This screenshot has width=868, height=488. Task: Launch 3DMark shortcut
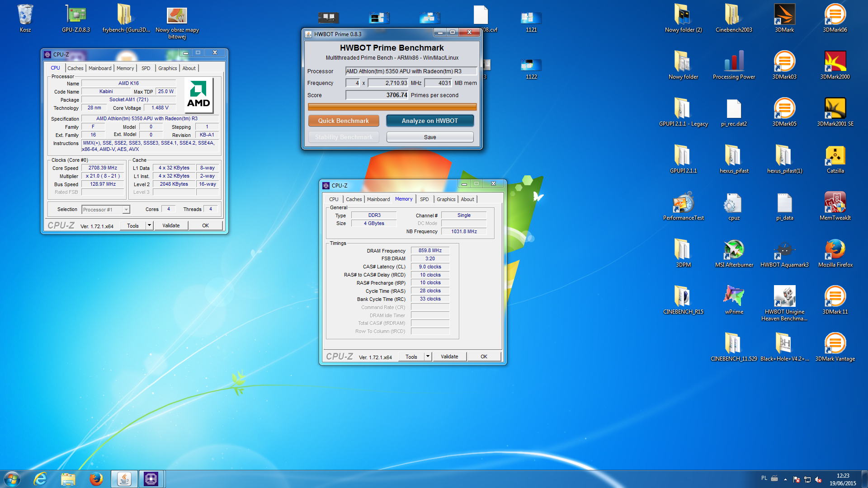pos(784,19)
